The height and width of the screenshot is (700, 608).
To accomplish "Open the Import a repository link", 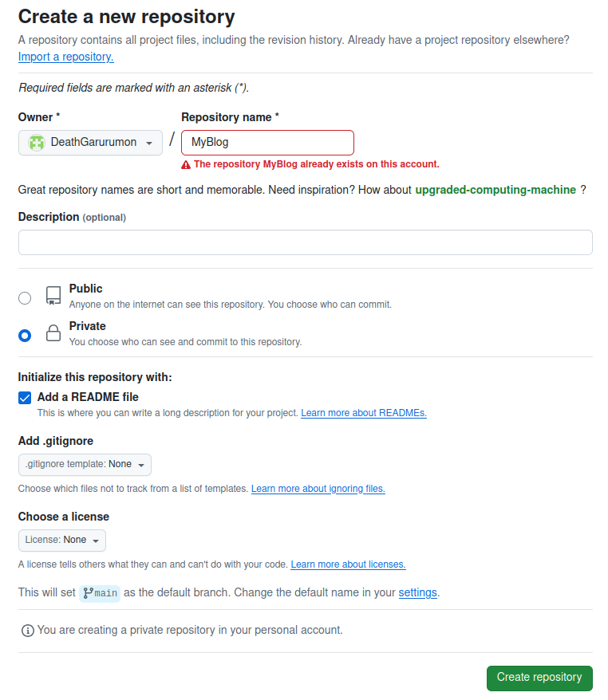I will tap(66, 57).
